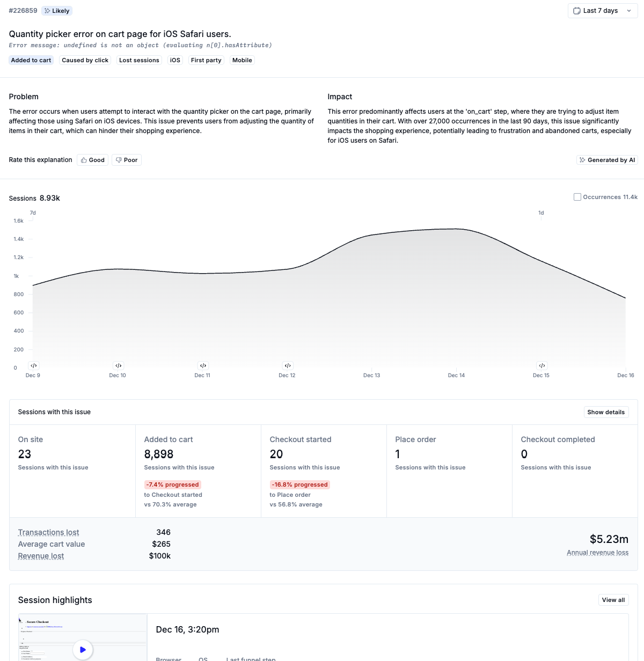Viewport: 644px width, 661px height.
Task: Click View all session highlights
Action: tap(613, 600)
